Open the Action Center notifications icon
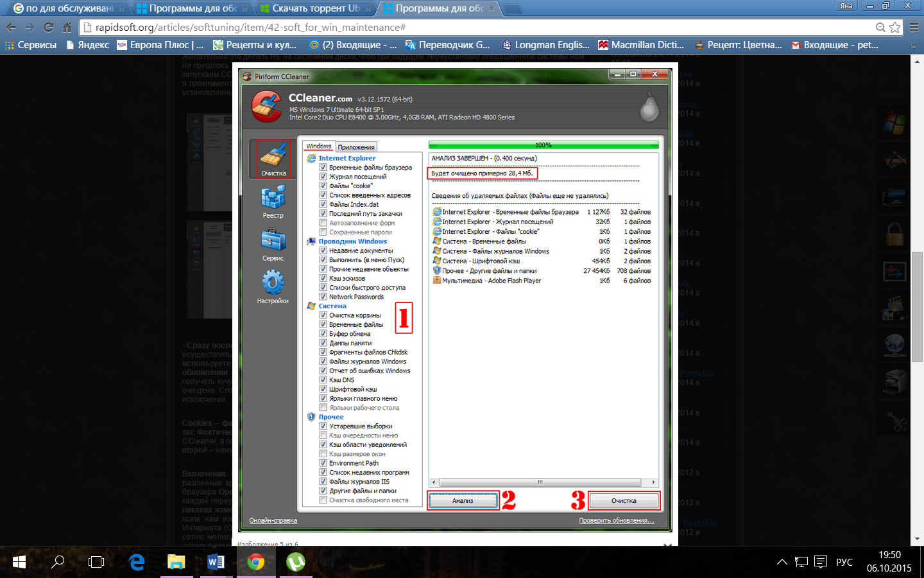 pos(821,562)
